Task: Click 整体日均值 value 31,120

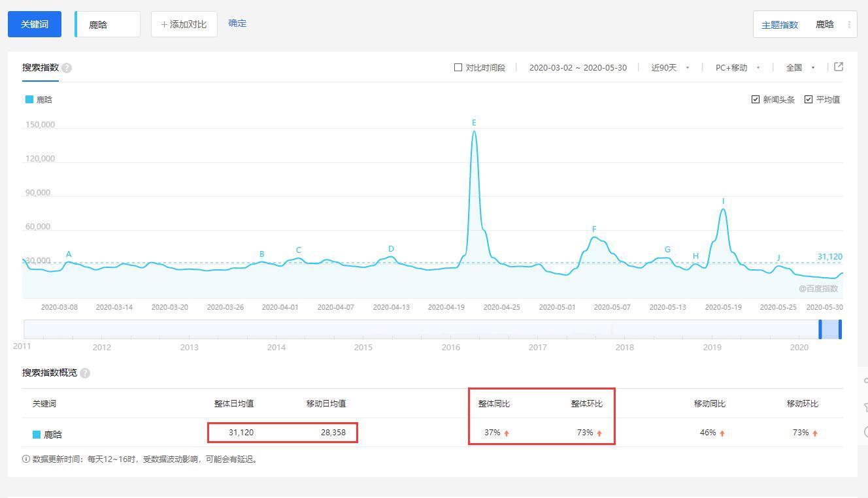Action: coord(241,433)
